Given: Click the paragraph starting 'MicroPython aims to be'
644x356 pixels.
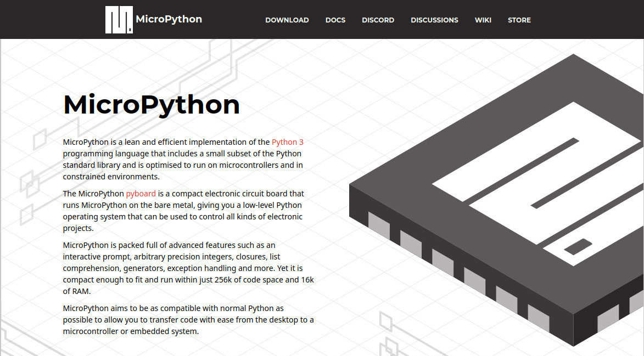Looking at the screenshot, I should pyautogui.click(x=188, y=319).
